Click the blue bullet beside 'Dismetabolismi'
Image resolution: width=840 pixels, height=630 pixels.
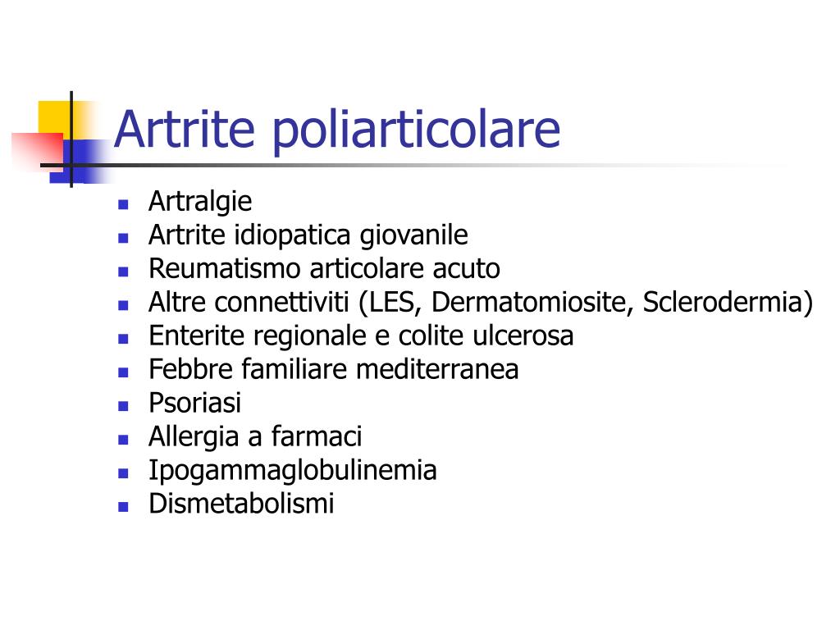(x=123, y=507)
